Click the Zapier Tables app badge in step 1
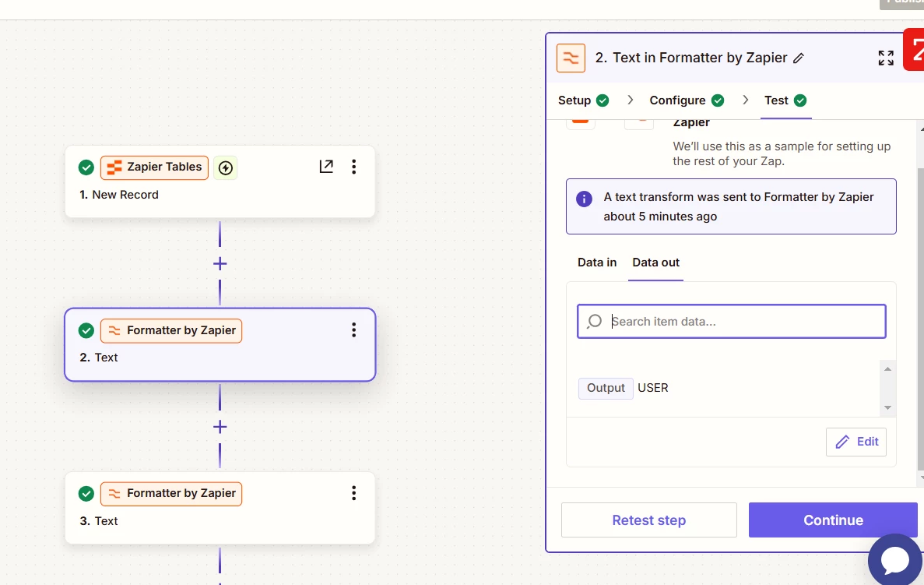 154,167
